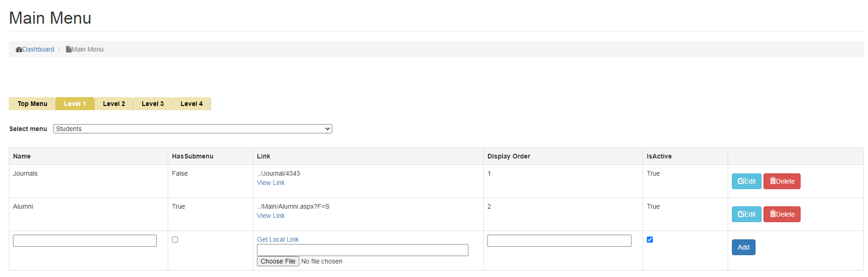
Task: Click the Display Order text field
Action: (559, 241)
